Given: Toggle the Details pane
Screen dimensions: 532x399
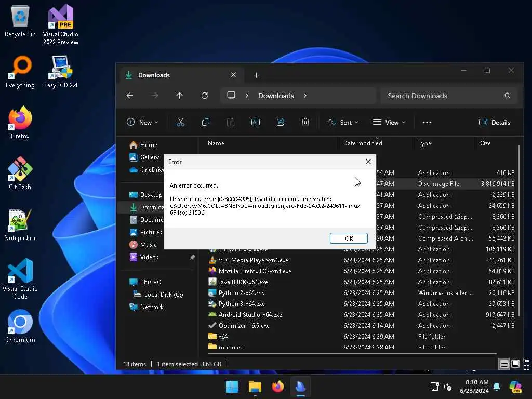Looking at the screenshot, I should (495, 122).
